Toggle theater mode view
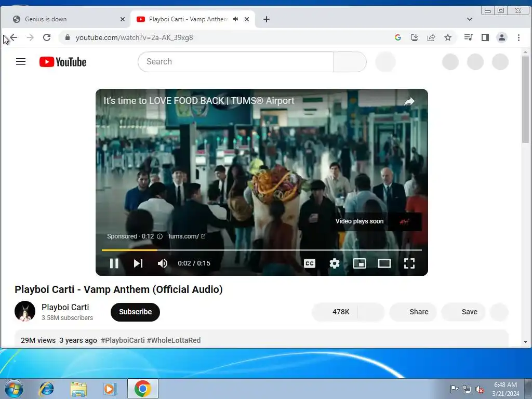 [384, 263]
